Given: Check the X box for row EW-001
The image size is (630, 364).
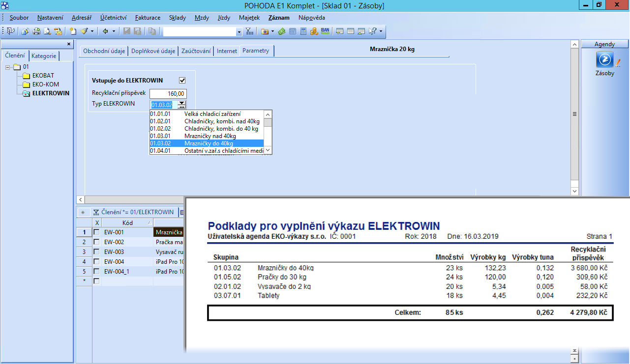Looking at the screenshot, I should pyautogui.click(x=97, y=232).
